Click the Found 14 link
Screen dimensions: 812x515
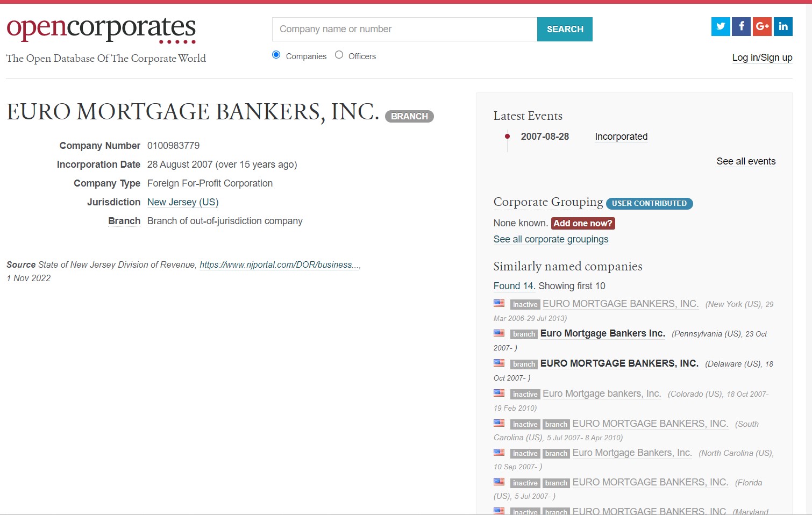click(514, 286)
